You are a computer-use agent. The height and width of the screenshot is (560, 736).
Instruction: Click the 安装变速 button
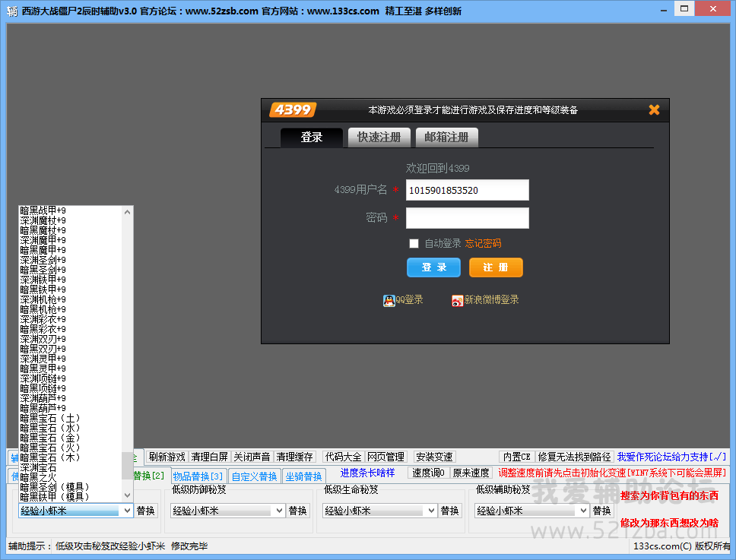434,457
